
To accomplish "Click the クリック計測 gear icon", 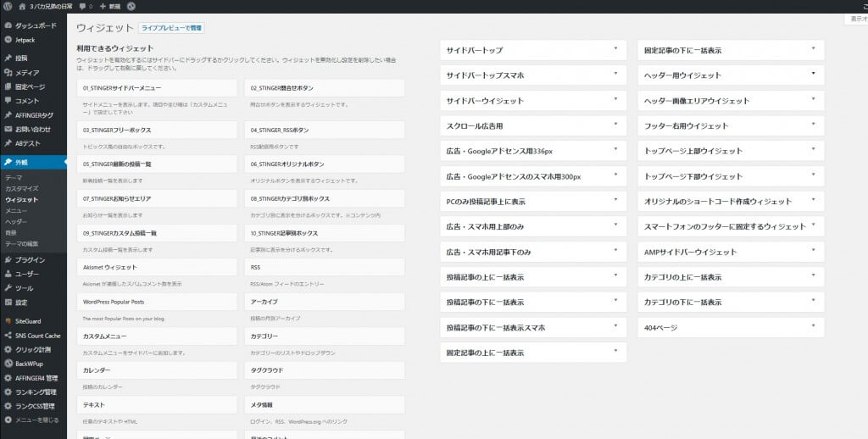I will (x=8, y=349).
